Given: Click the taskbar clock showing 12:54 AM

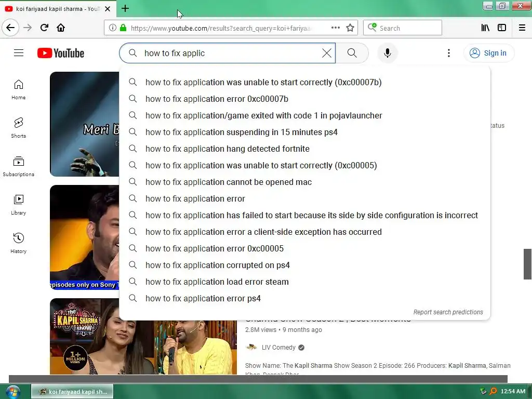Looking at the screenshot, I should 513,391.
